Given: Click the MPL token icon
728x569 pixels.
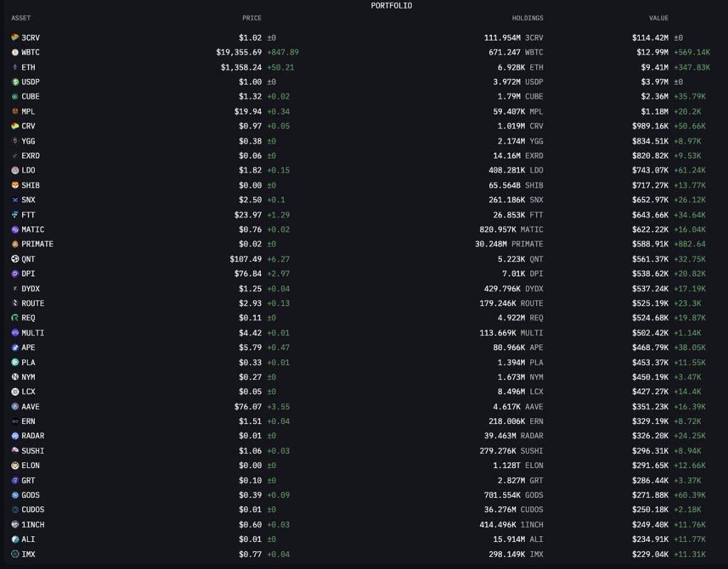Looking at the screenshot, I should [15, 112].
